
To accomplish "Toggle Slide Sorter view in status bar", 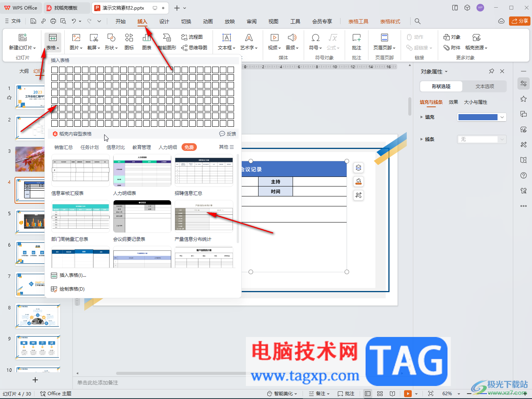I will pos(380,394).
